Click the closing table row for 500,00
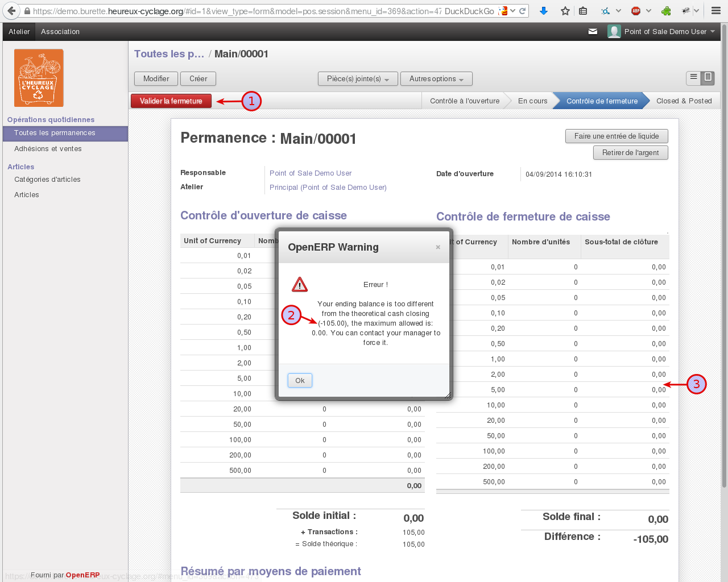This screenshot has height=582, width=728. point(553,482)
